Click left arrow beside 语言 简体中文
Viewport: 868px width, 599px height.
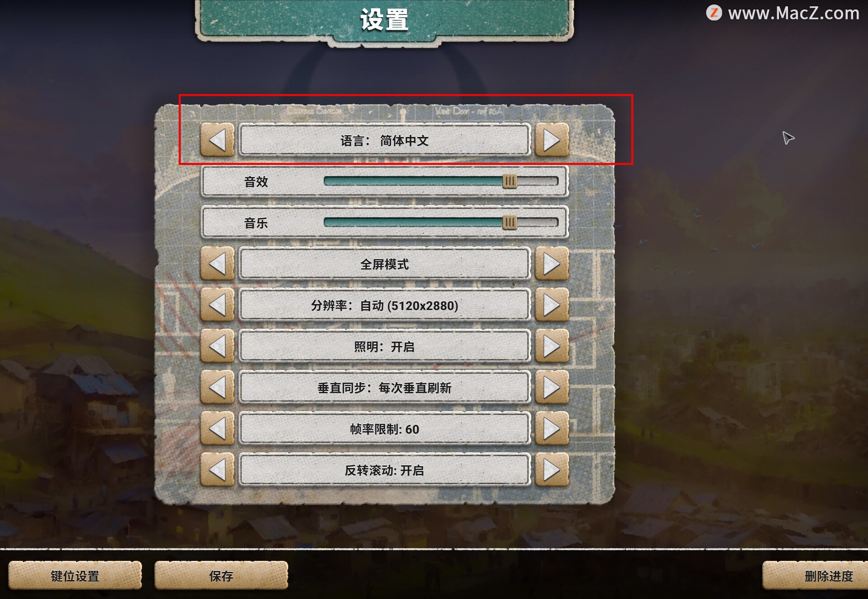pos(217,140)
